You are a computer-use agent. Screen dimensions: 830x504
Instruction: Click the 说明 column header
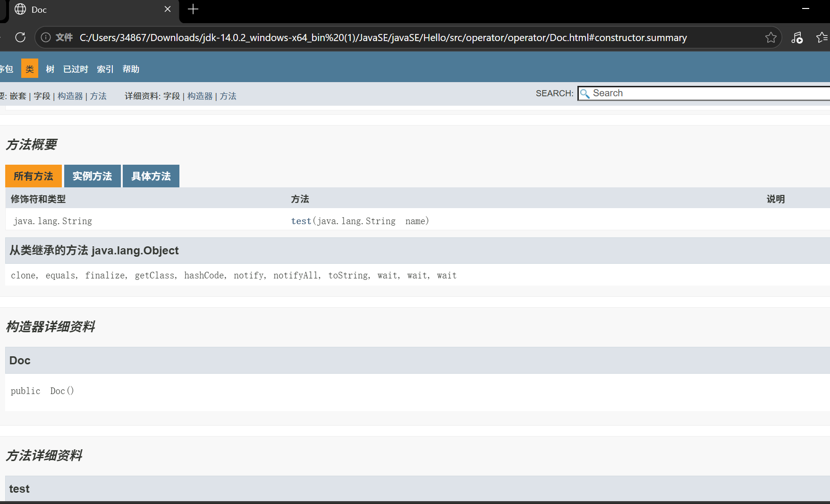pyautogui.click(x=776, y=199)
